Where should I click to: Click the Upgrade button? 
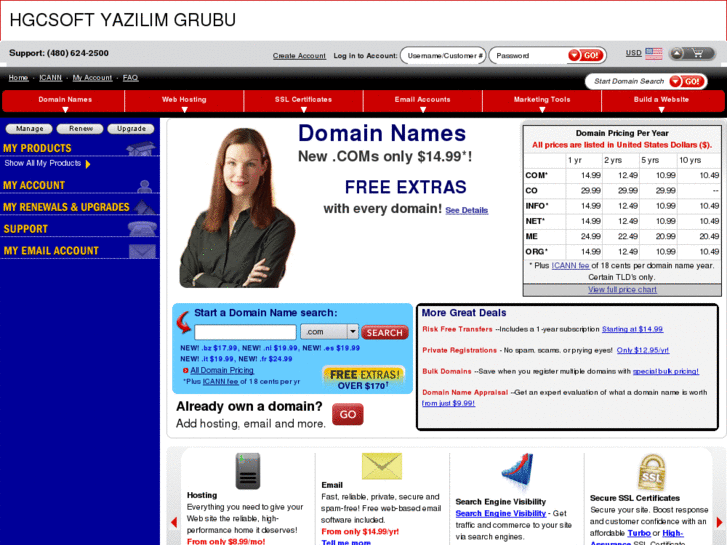(x=131, y=128)
